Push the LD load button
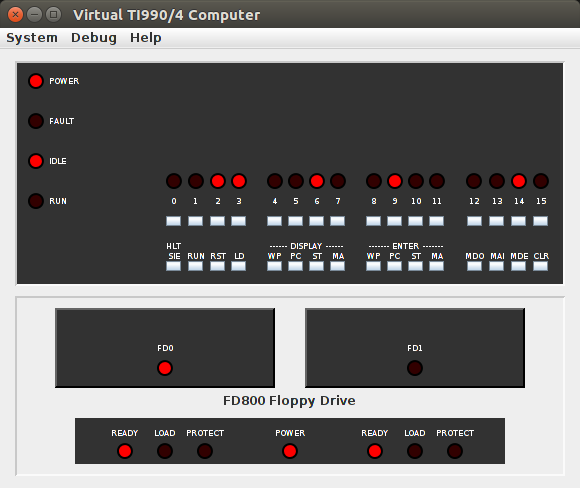580x488 pixels. [x=239, y=266]
